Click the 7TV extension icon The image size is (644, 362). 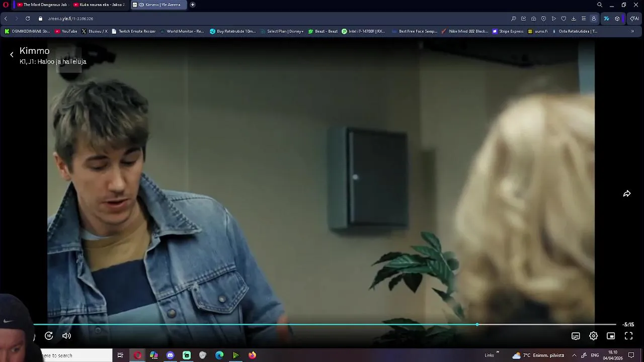pos(606,19)
